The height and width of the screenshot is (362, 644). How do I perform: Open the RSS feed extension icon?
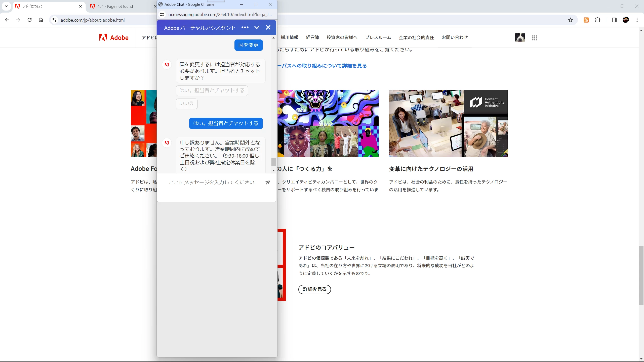pos(586,20)
